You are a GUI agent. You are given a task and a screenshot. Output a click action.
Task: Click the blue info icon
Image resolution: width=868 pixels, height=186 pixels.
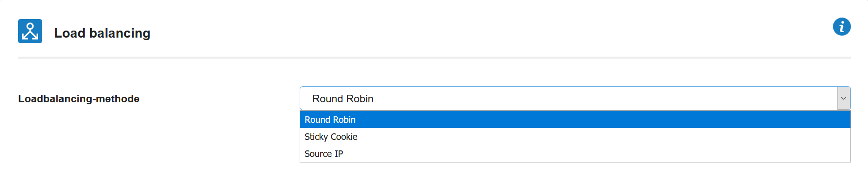[x=841, y=27]
